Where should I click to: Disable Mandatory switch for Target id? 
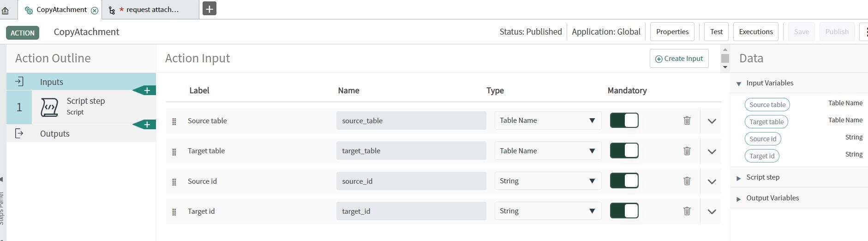coord(624,211)
